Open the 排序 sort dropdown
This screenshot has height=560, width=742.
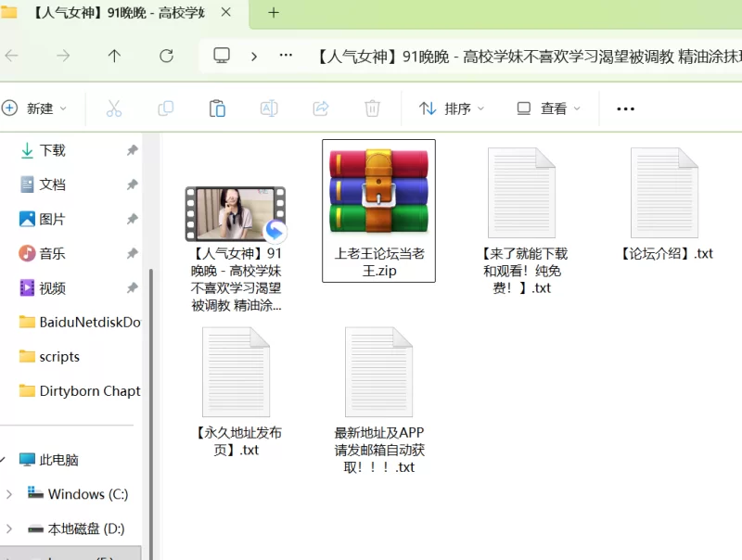click(x=452, y=108)
